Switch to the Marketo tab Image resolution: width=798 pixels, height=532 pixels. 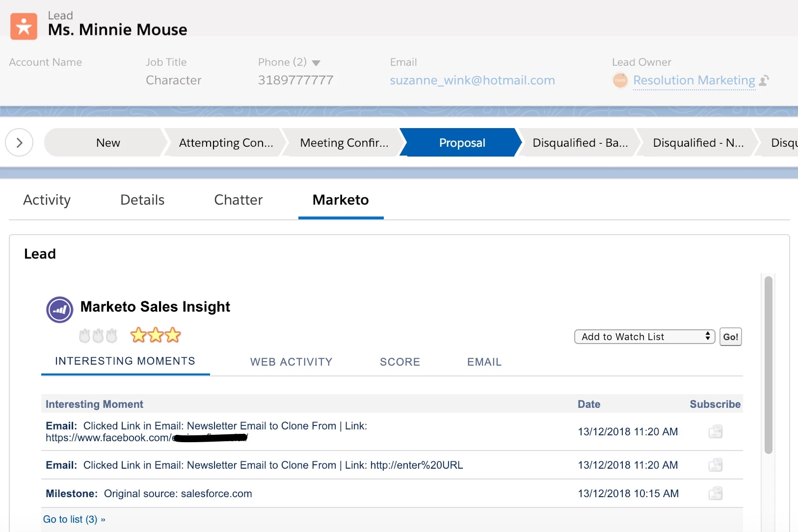click(x=341, y=200)
